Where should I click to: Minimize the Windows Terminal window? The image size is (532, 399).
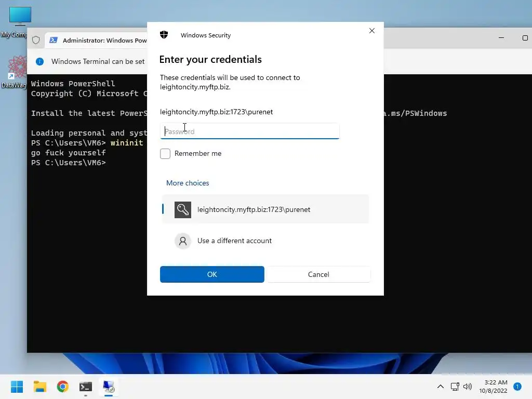[501, 37]
